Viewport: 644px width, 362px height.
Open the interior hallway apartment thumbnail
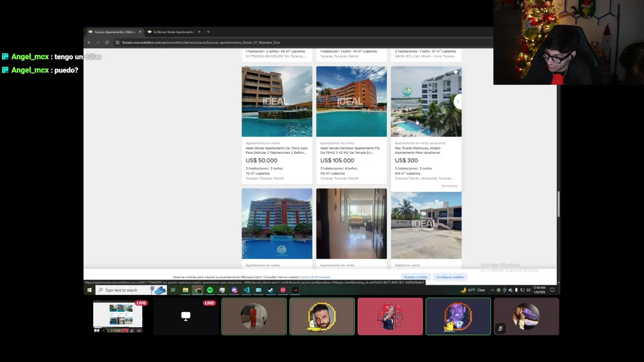[x=351, y=224]
